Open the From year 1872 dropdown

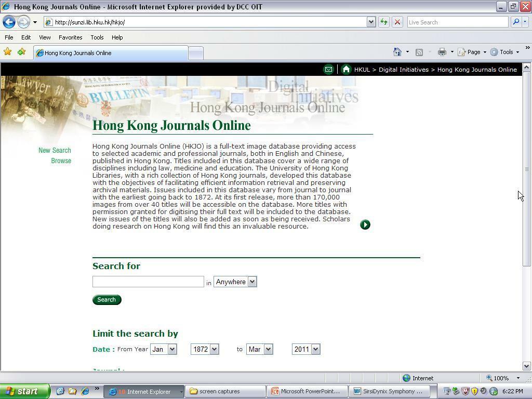(x=205, y=349)
